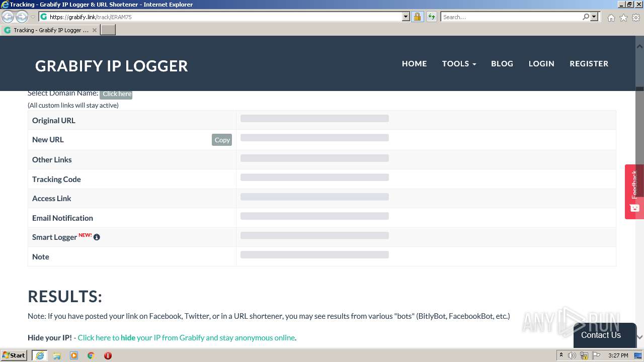Open the IE Home icon
644x362 pixels.
click(x=611, y=18)
